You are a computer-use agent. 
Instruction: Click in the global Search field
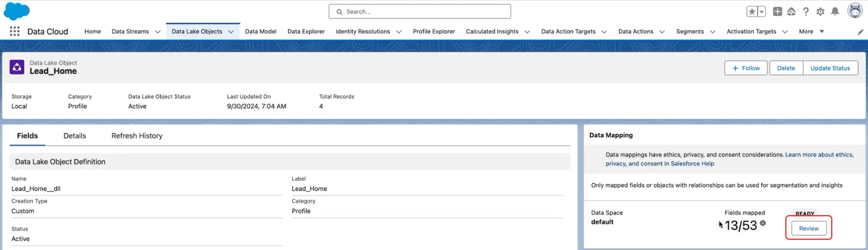tap(419, 12)
